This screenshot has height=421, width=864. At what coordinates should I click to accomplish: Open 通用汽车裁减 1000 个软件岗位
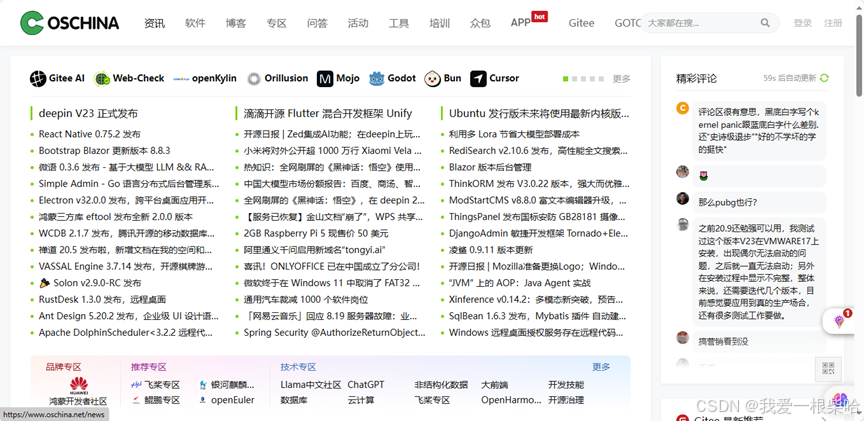click(x=306, y=300)
